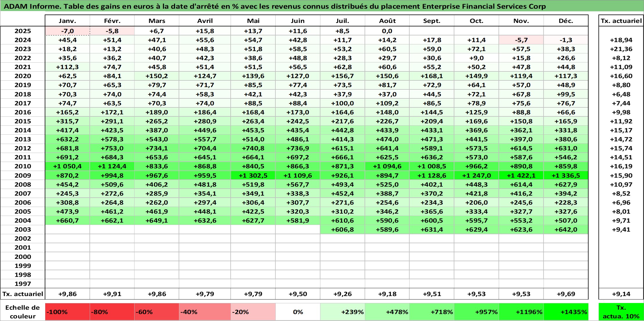
Task: Click the +18,94 actuarial rate for 2024
Action: pos(621,40)
